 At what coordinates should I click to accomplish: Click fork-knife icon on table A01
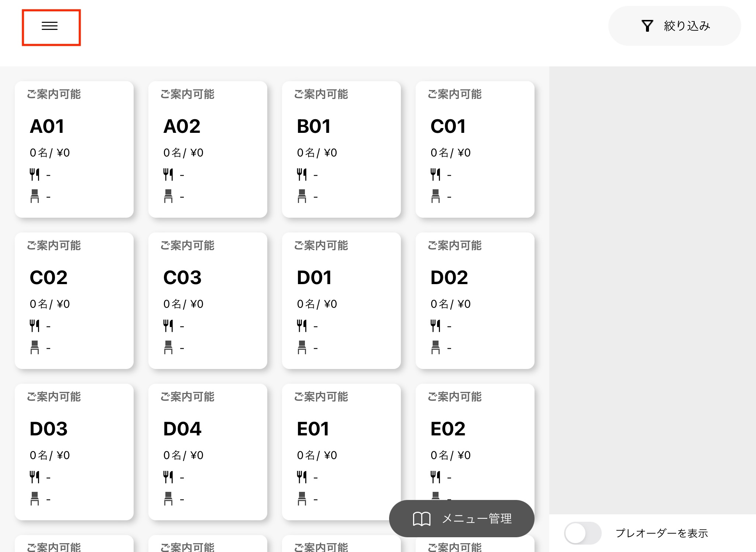pyautogui.click(x=35, y=175)
